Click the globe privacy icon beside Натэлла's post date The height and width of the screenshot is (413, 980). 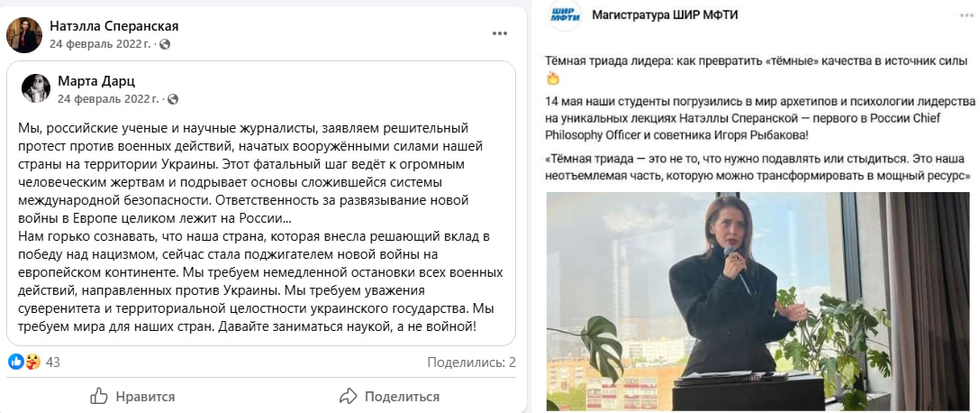click(x=165, y=43)
